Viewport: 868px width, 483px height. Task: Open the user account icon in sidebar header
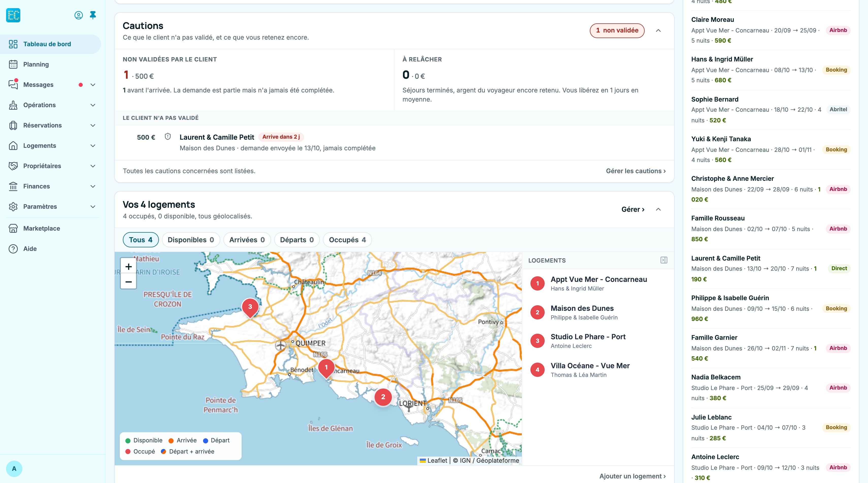[78, 15]
